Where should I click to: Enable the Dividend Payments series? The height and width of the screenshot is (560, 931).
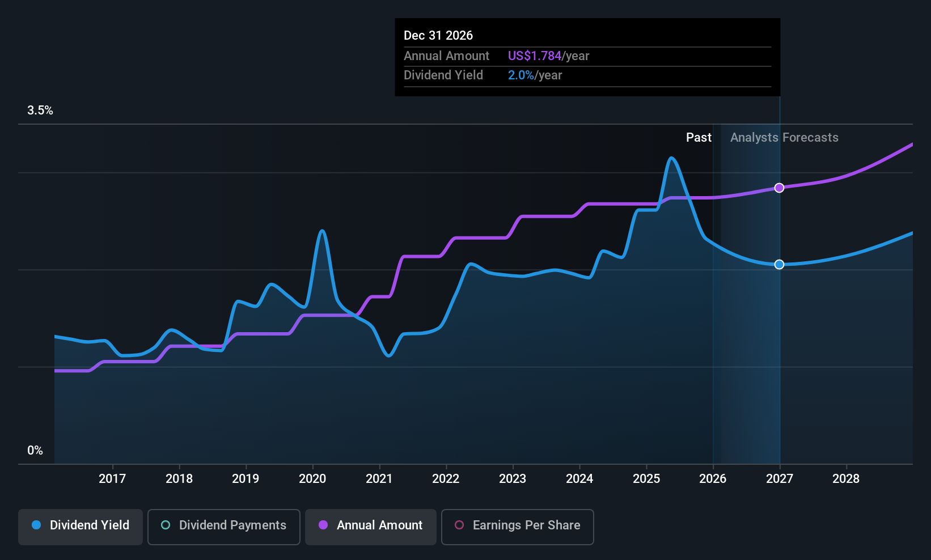(x=224, y=527)
